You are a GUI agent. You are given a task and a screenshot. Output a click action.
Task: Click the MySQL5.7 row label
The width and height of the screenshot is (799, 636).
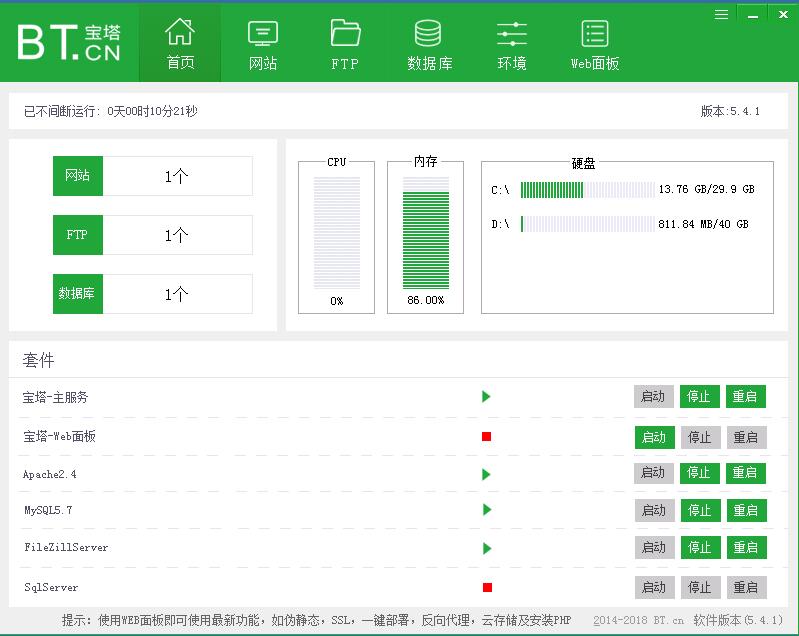coord(48,510)
